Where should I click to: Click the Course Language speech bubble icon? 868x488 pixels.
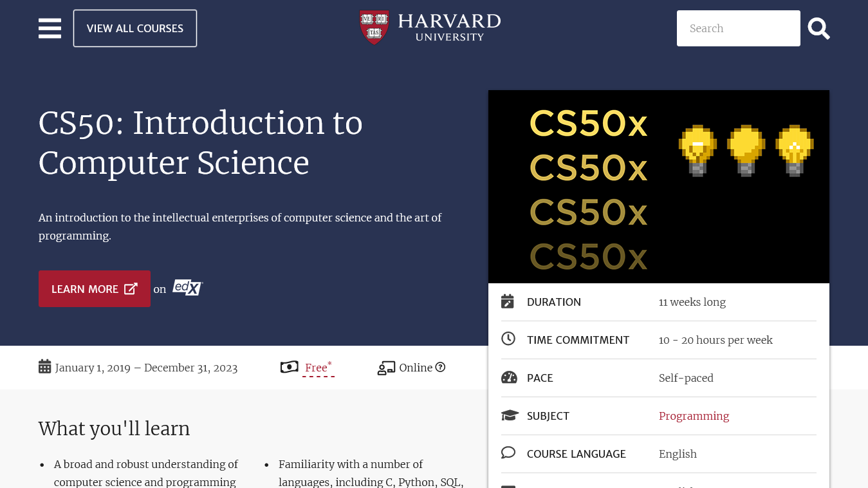(508, 453)
